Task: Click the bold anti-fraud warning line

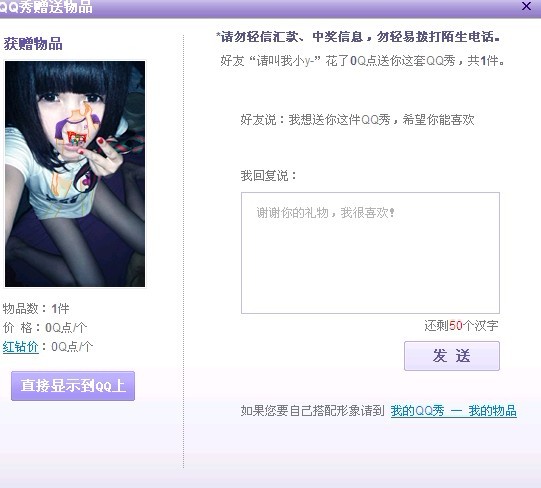Action: click(x=358, y=37)
